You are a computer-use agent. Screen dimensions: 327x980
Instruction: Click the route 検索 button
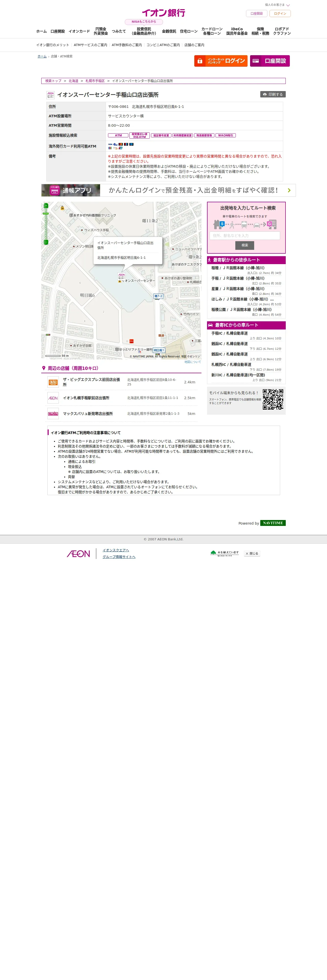tap(245, 245)
